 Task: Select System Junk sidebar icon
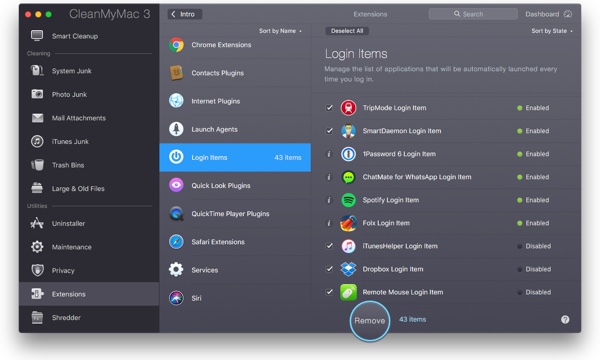(37, 71)
